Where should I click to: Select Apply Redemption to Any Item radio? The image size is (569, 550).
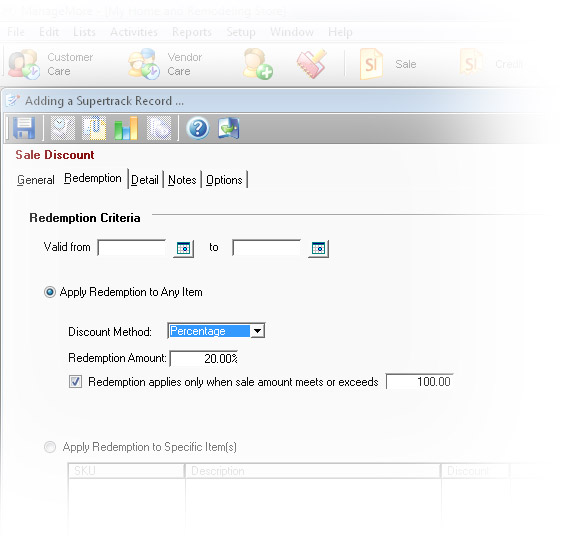coord(50,292)
